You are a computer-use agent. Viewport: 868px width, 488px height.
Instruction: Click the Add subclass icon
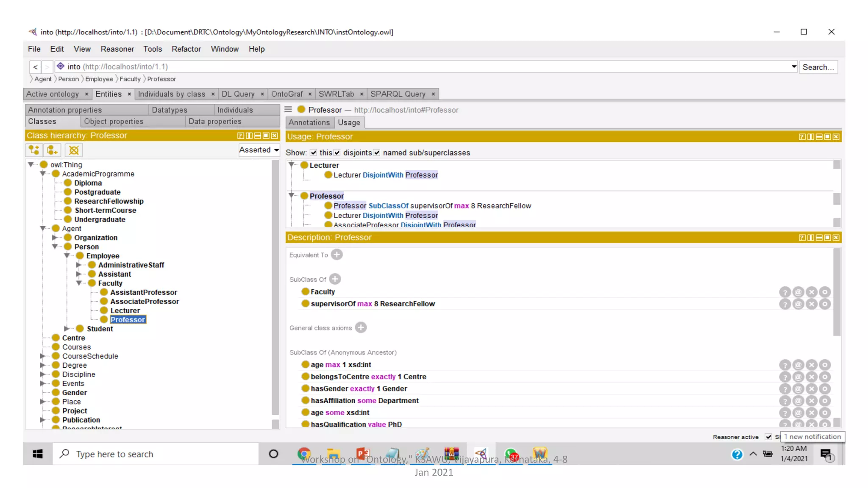(x=34, y=150)
